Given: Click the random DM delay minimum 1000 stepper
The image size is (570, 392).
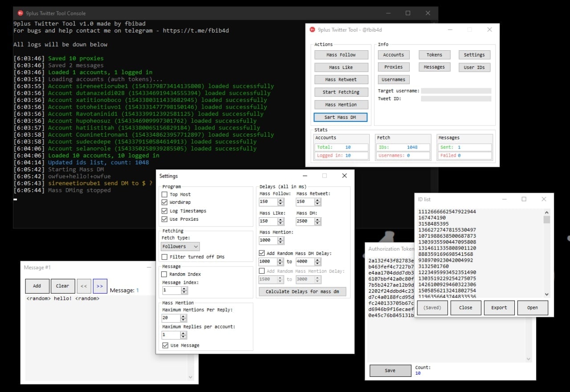Looking at the screenshot, I should (x=281, y=262).
